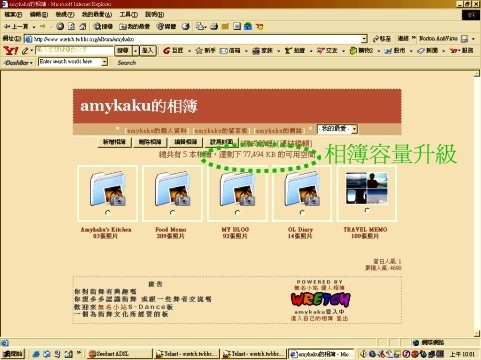Click the Yahoo Y! logo on toolbar
The width and height of the screenshot is (481, 360).
click(11, 51)
